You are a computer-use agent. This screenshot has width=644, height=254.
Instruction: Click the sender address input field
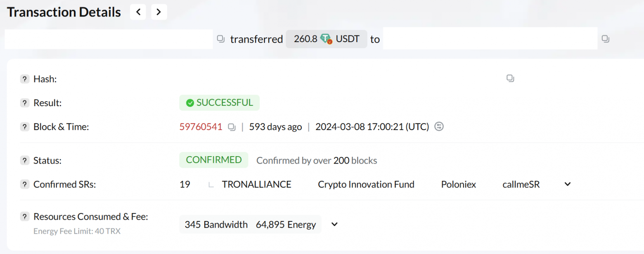tap(107, 38)
